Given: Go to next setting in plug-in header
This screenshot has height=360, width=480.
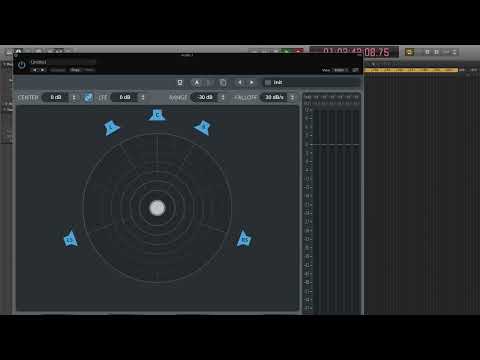Looking at the screenshot, I should (43, 70).
